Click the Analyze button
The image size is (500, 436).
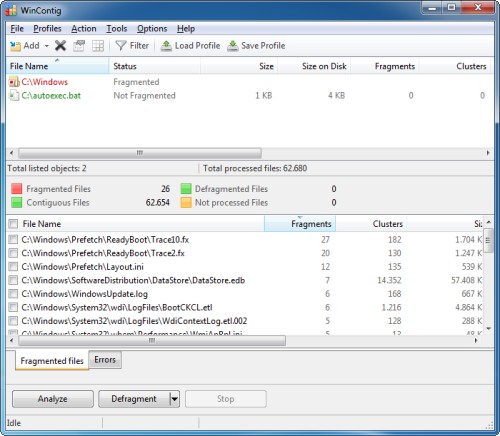(53, 399)
